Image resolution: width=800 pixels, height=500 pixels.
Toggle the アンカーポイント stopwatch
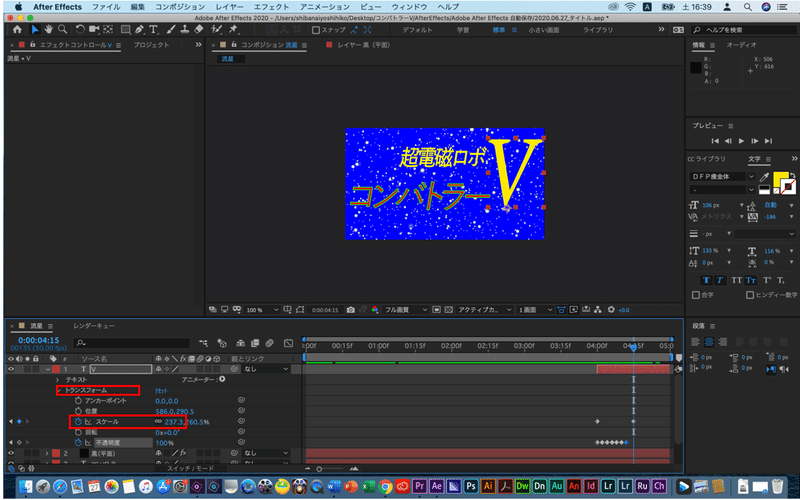click(x=78, y=401)
